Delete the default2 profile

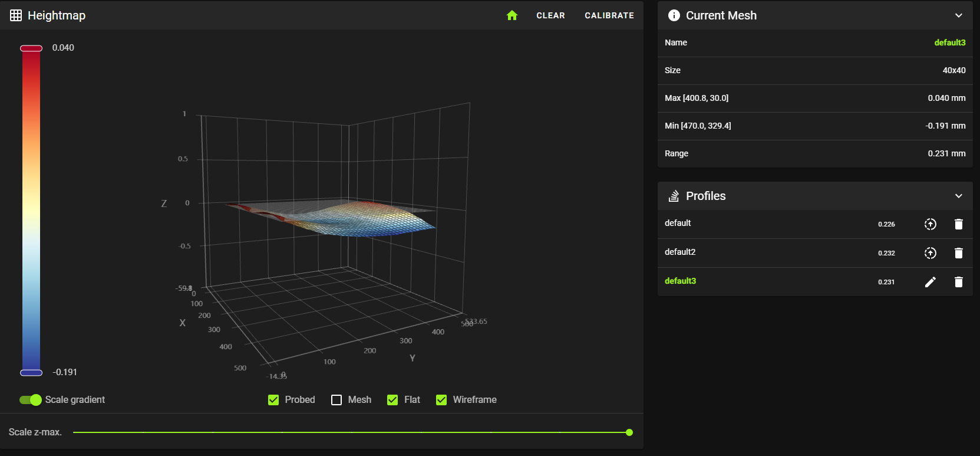click(959, 253)
